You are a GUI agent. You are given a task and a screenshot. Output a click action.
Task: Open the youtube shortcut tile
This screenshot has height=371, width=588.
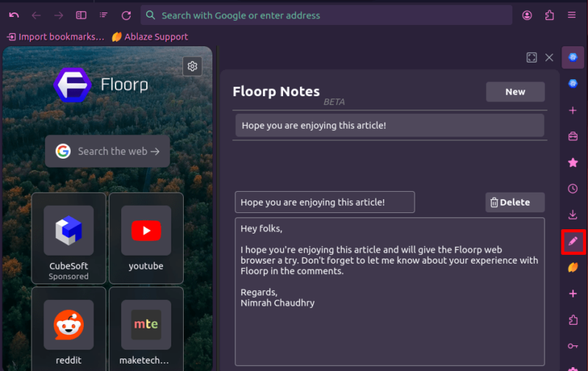tap(146, 238)
